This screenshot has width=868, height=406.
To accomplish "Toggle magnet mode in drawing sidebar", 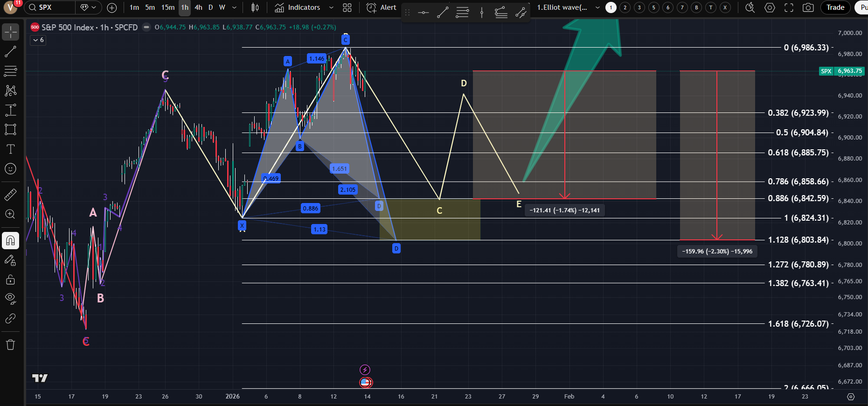I will tap(10, 241).
